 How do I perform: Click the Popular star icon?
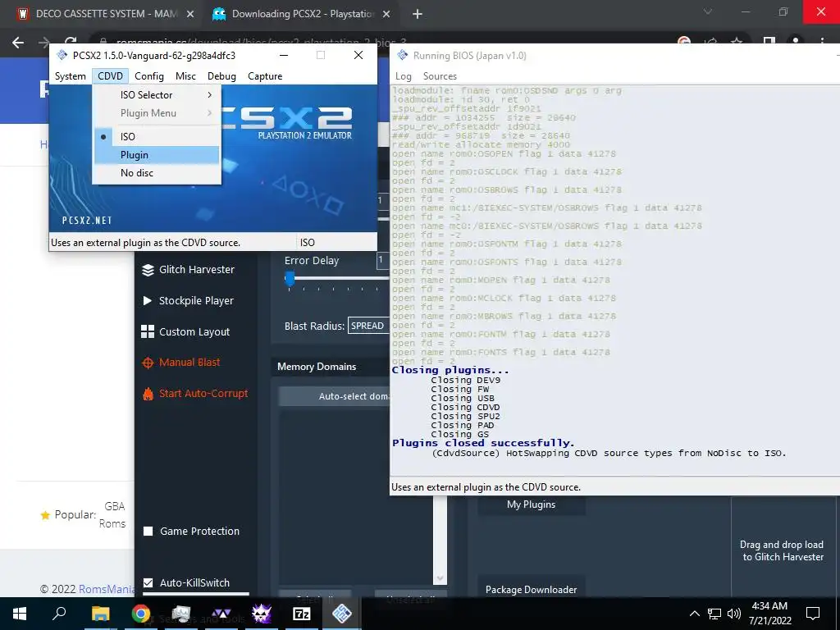[x=46, y=515]
